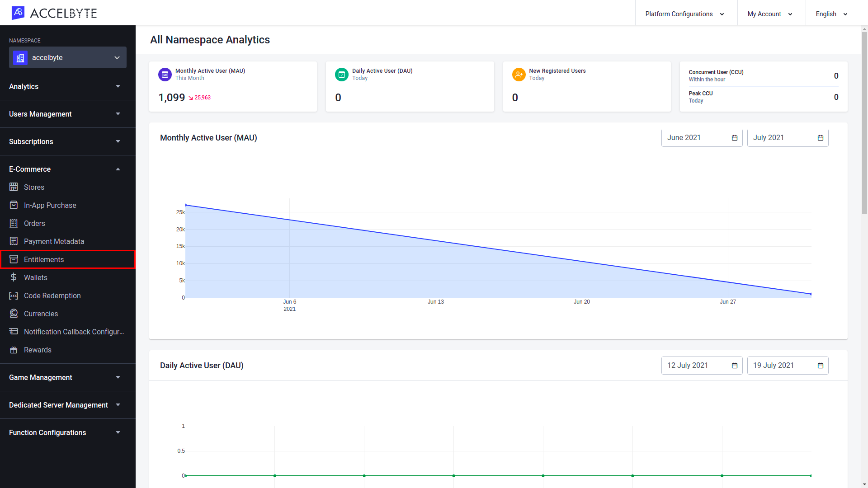The image size is (868, 488).
Task: Click the page vertical scrollbar thumb
Action: (864, 122)
